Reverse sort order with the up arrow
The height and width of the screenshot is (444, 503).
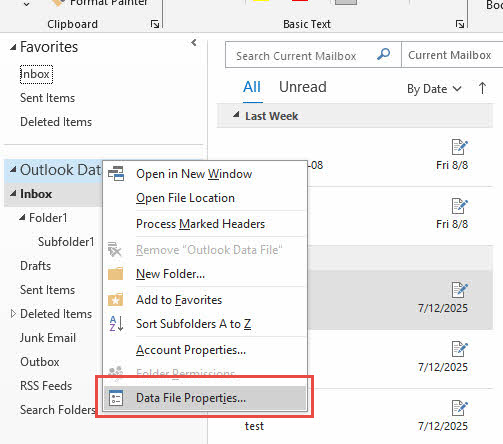482,89
